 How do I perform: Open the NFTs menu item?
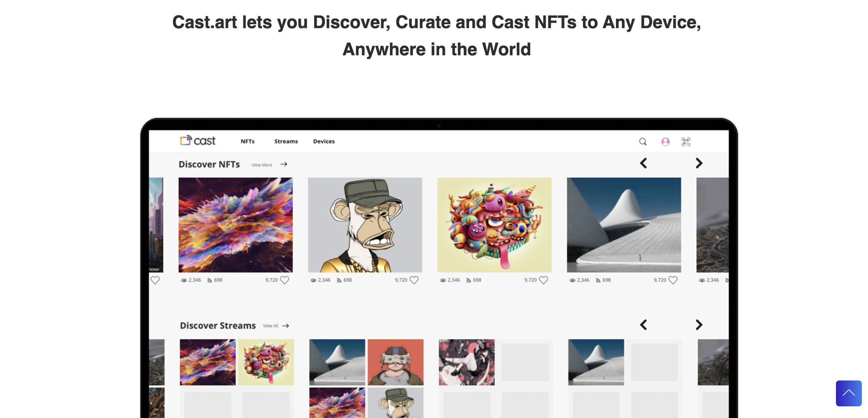(x=248, y=141)
